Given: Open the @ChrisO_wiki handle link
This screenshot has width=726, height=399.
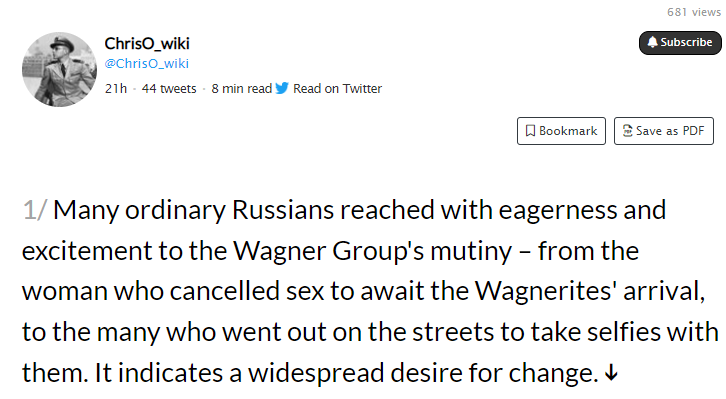Looking at the screenshot, I should coord(147,63).
